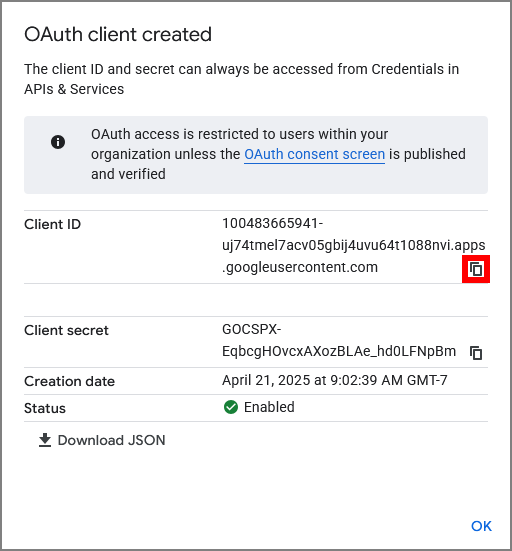Copy the Client secret value
The width and height of the screenshot is (512, 551).
coord(476,352)
